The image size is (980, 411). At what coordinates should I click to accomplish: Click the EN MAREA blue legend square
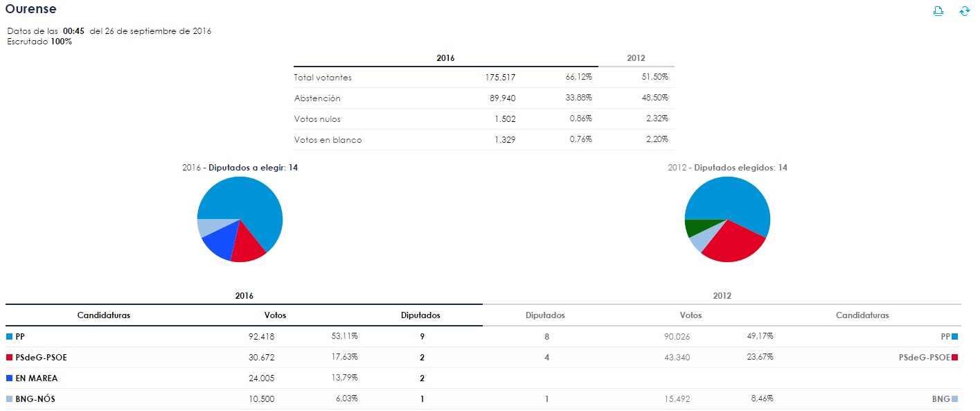pyautogui.click(x=10, y=378)
